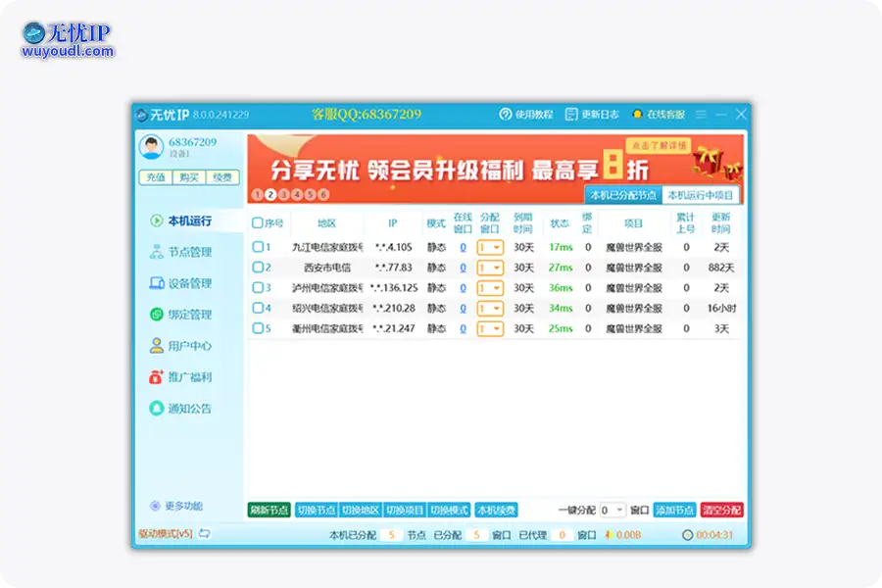Click account number 68367209 in sidebar

pos(192,142)
